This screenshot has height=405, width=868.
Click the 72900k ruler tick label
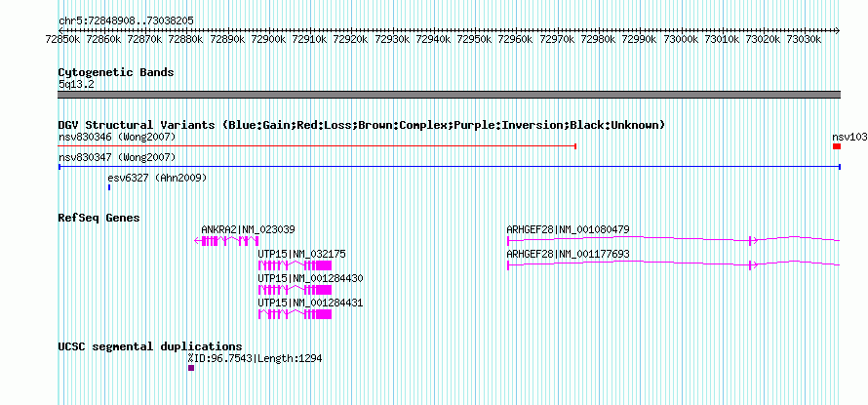[x=268, y=39]
